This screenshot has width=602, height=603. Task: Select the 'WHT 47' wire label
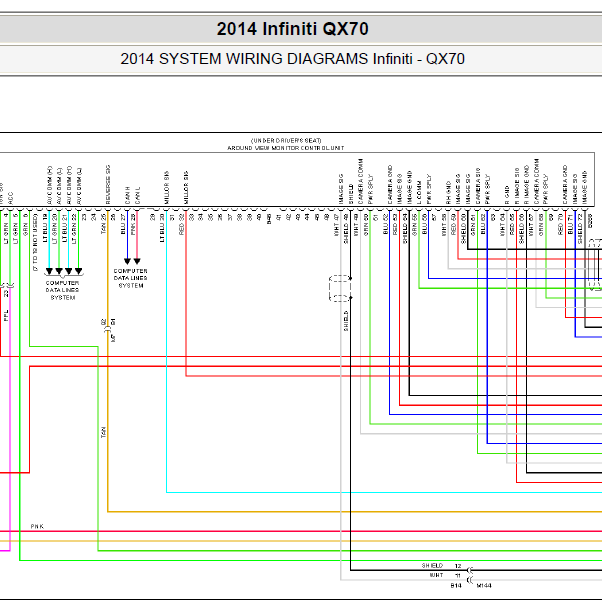(x=336, y=225)
